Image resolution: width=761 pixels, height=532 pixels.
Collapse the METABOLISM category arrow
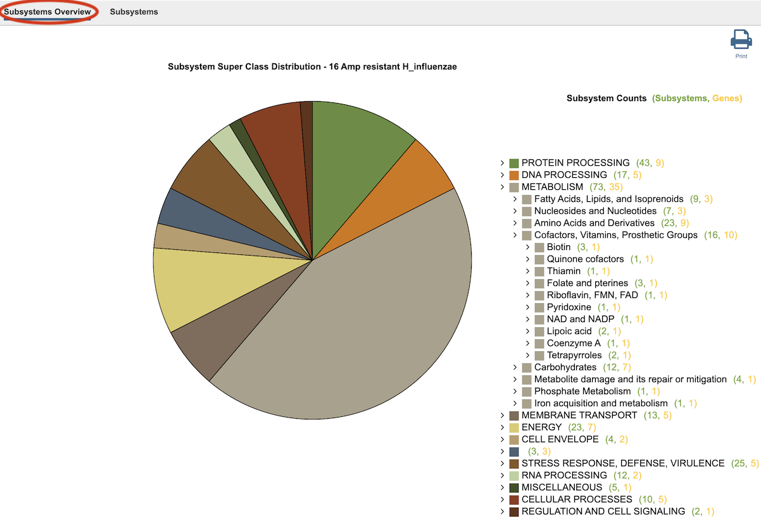[x=502, y=187]
